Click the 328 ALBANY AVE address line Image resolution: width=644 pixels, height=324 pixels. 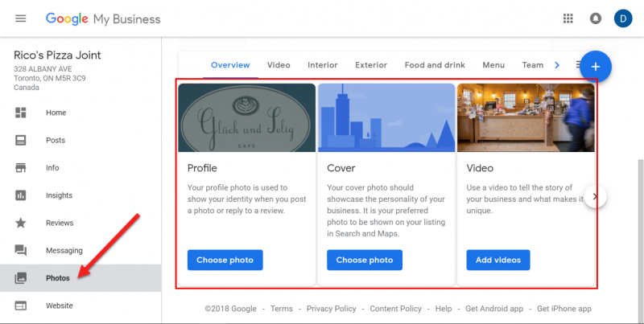[43, 69]
